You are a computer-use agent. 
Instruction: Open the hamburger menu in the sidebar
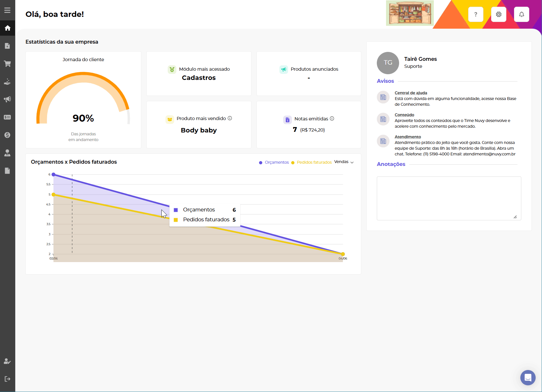click(7, 10)
